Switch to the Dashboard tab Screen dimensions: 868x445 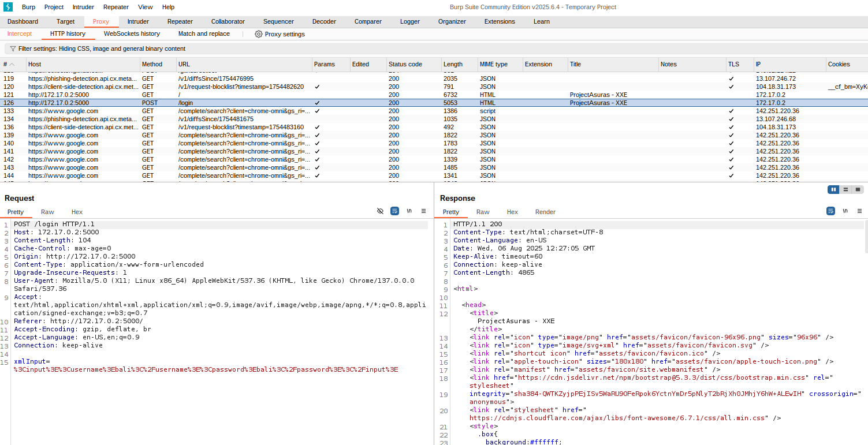23,21
